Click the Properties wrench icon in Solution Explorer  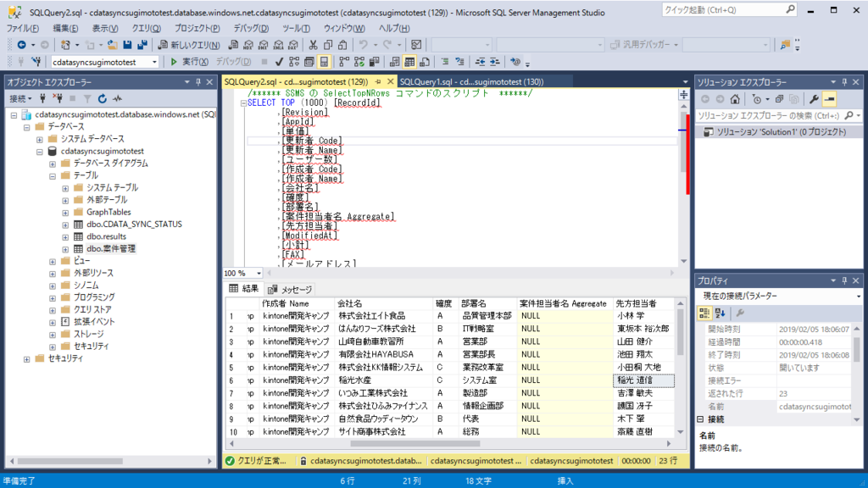click(814, 99)
